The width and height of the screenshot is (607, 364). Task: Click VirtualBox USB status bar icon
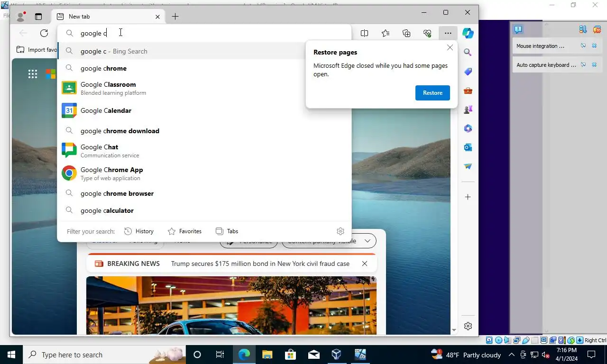(x=526, y=340)
